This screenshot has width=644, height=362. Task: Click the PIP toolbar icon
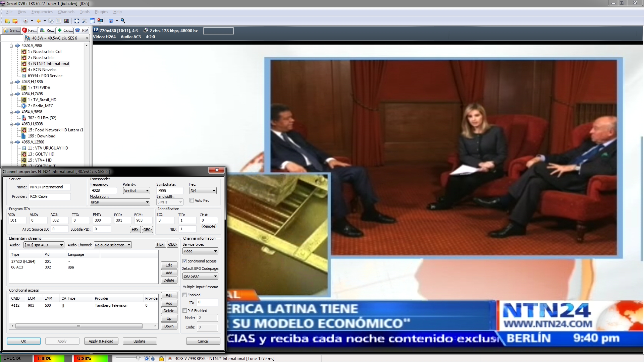pyautogui.click(x=111, y=21)
